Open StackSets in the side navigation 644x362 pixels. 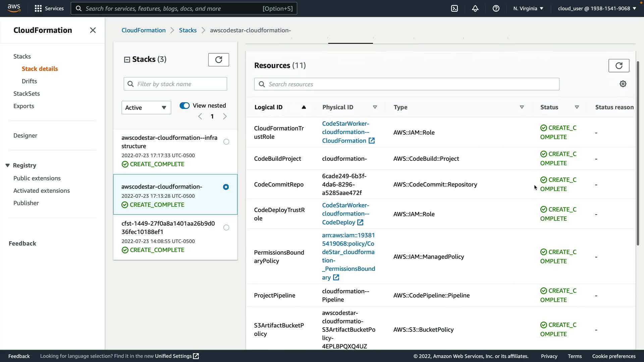coord(26,94)
